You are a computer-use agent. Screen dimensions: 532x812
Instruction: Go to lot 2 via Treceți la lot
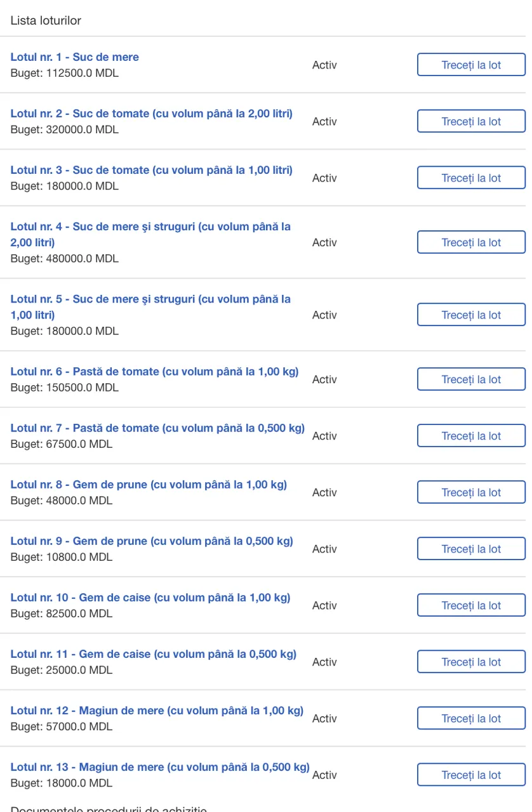pos(471,121)
